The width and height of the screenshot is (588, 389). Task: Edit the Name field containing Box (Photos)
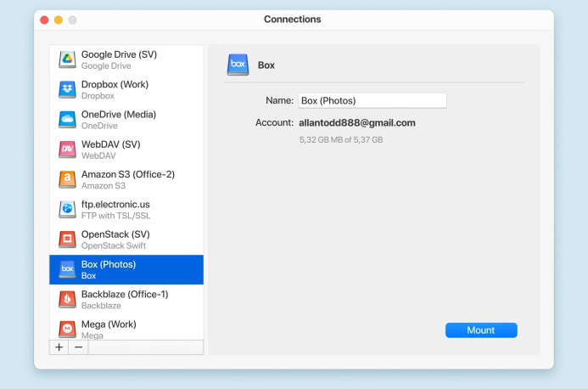(x=372, y=100)
